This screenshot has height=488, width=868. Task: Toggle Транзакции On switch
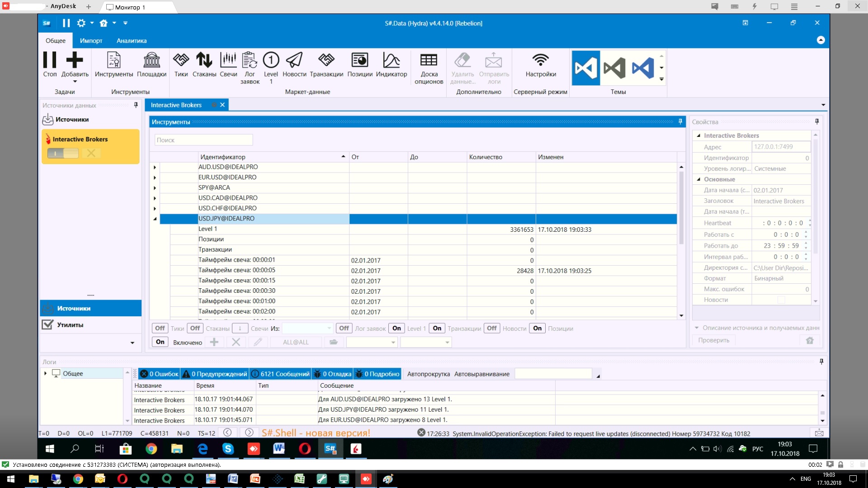tap(437, 328)
